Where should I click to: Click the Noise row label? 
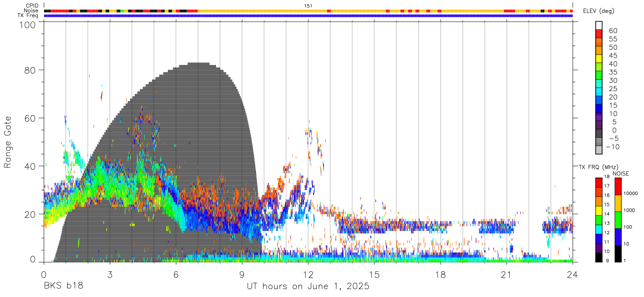31,10
